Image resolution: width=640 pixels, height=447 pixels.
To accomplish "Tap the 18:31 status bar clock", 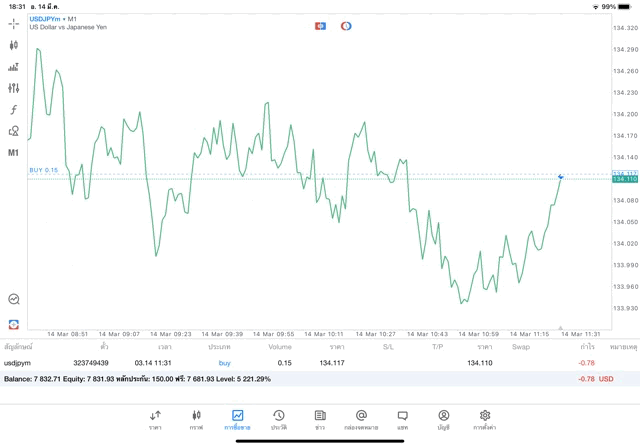I will point(17,7).
